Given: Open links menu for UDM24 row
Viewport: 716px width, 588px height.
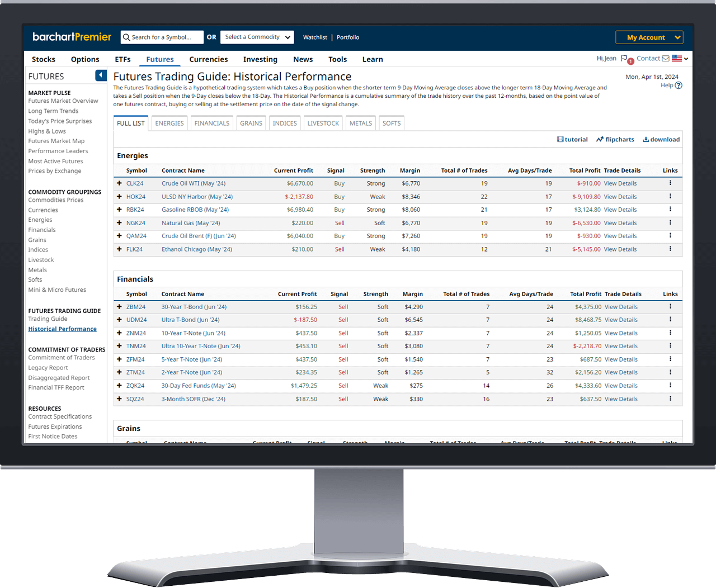Looking at the screenshot, I should click(670, 319).
